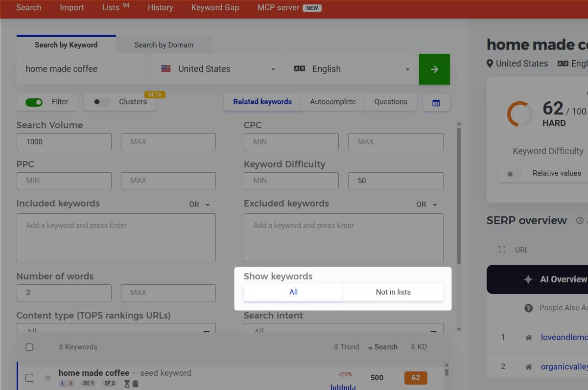
Task: Click the expand icon beside URL header
Action: pos(501,250)
